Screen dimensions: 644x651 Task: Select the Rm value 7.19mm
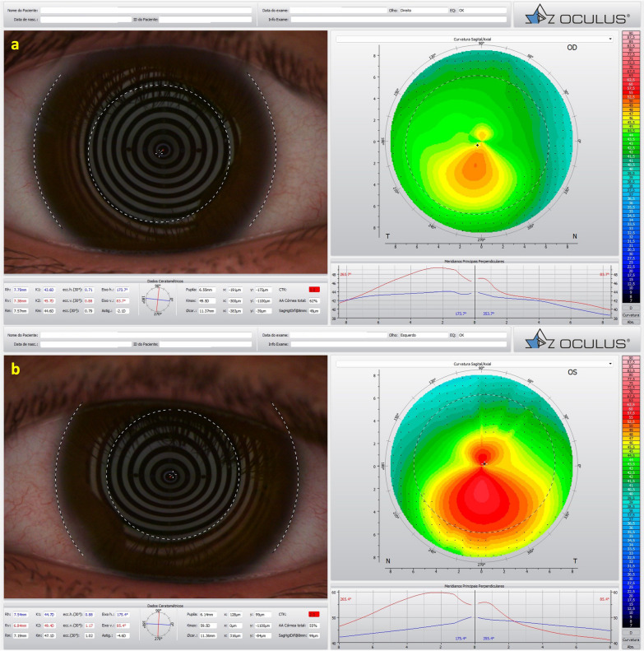pos(21,635)
